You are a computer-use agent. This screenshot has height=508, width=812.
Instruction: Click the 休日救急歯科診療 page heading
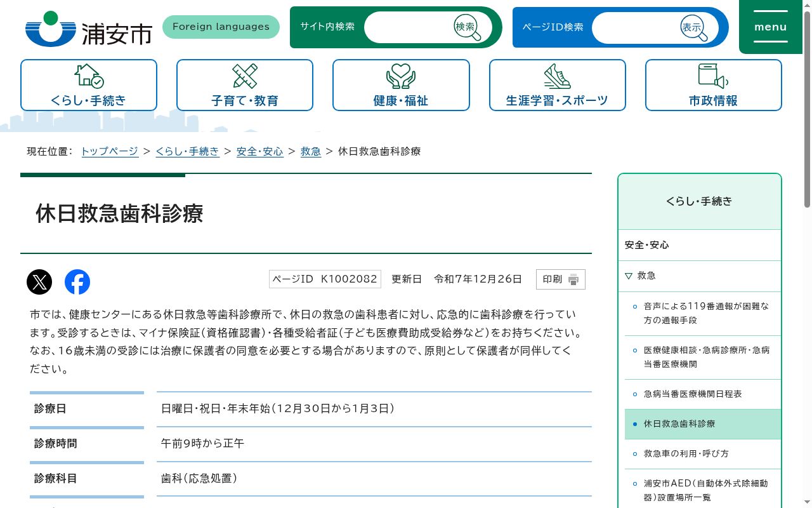tap(119, 213)
